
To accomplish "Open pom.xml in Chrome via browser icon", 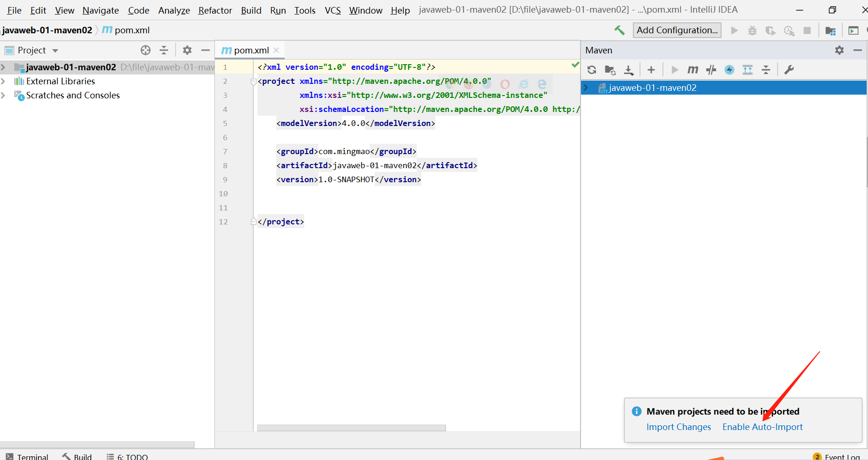I will click(450, 84).
